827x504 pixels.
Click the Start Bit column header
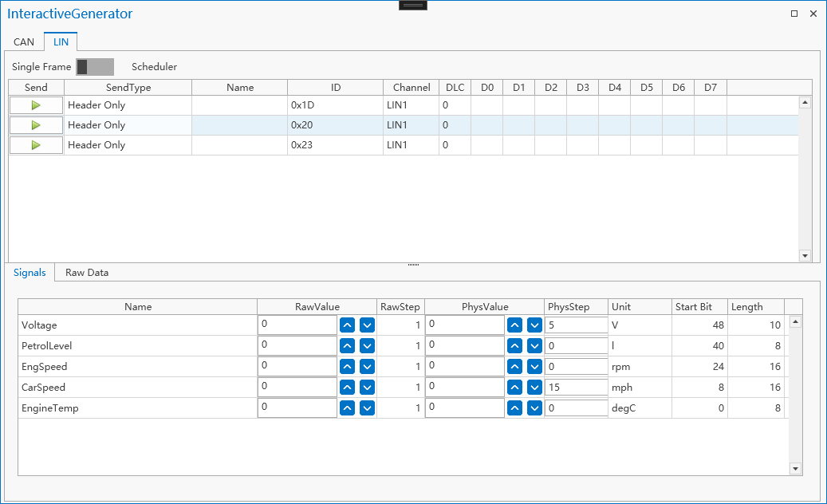point(694,307)
